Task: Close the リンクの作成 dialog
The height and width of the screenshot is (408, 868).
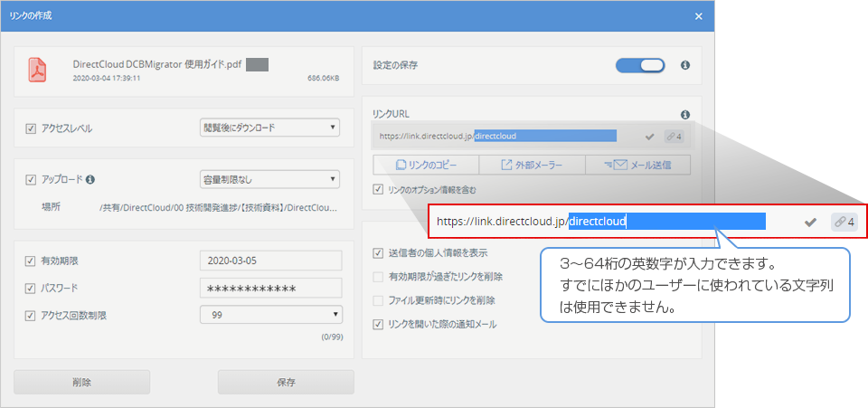Action: (699, 16)
